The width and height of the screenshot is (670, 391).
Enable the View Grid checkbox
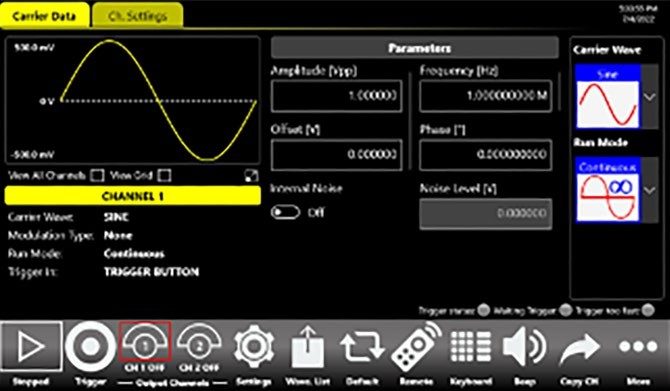165,175
